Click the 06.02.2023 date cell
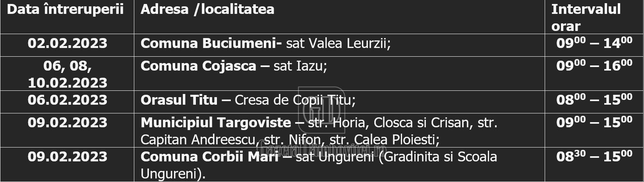The width and height of the screenshot is (644, 182). [x=67, y=102]
